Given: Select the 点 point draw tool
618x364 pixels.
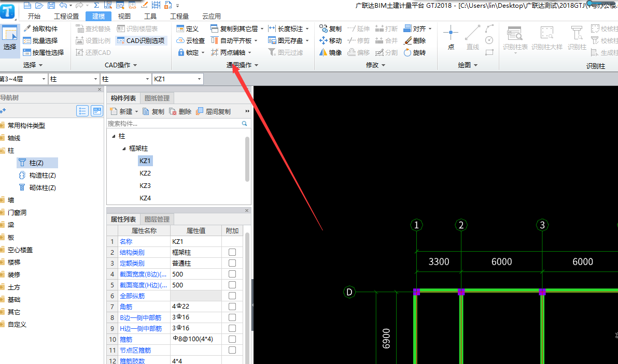Looking at the screenshot, I should (x=451, y=38).
